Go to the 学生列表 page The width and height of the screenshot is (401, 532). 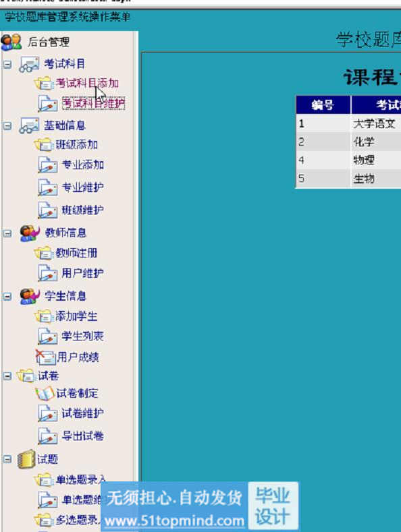pyautogui.click(x=82, y=336)
